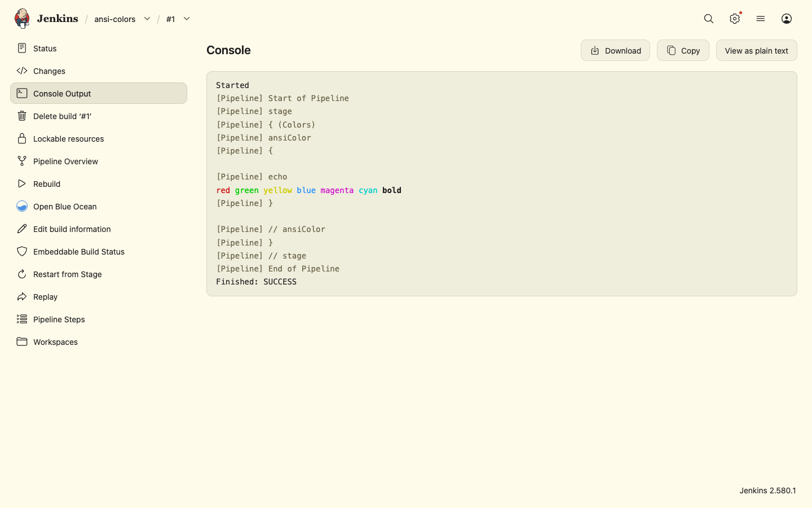Viewport: 812px width, 508px height.
Task: Open the search magnifier icon
Action: click(709, 19)
